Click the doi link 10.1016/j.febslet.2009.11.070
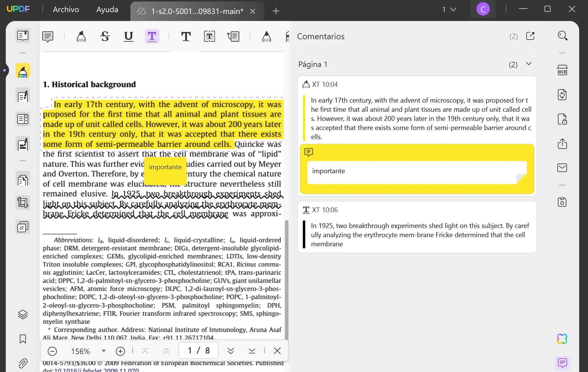 tap(96, 370)
